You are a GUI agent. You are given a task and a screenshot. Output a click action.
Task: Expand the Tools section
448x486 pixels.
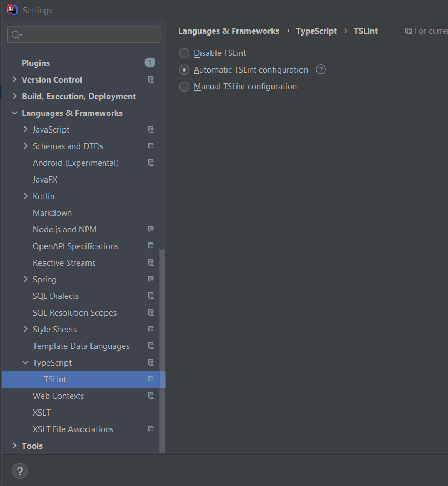click(14, 445)
